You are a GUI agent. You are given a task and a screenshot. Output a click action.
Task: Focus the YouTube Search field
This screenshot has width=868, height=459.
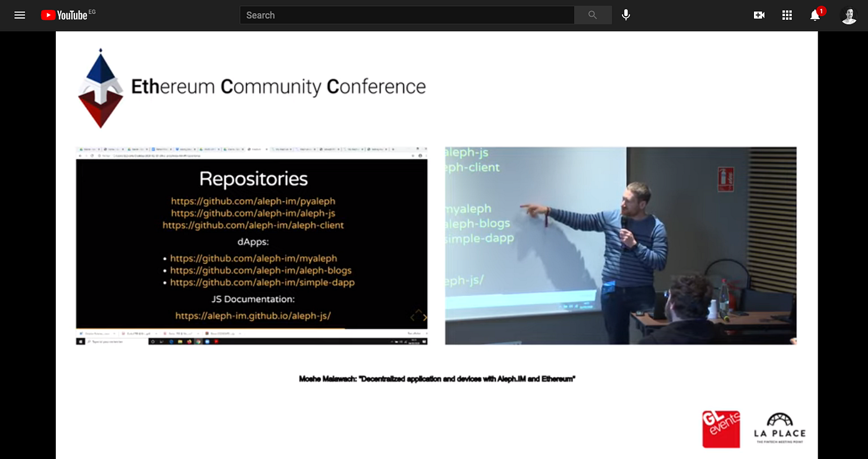click(x=407, y=15)
